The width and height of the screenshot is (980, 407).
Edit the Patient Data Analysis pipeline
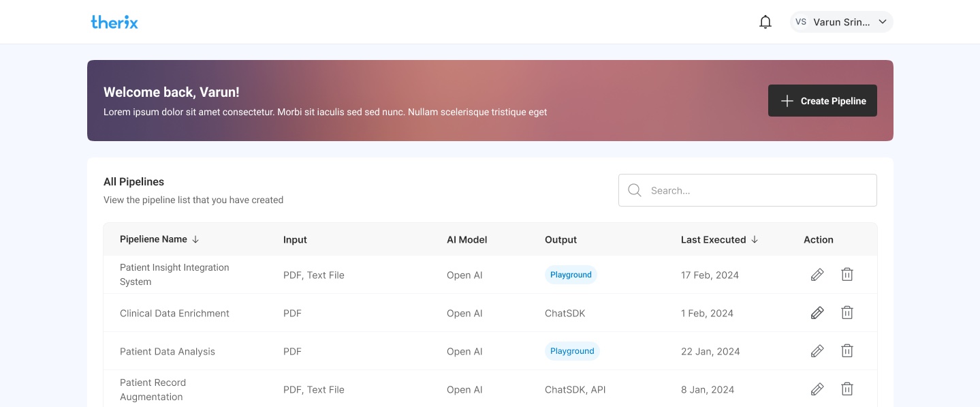click(x=817, y=351)
